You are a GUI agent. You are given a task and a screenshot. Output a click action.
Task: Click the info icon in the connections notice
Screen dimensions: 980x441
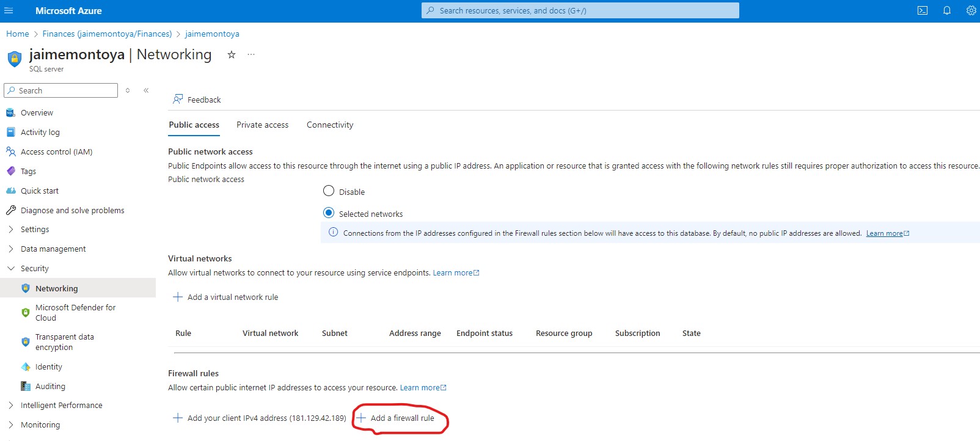pyautogui.click(x=333, y=232)
